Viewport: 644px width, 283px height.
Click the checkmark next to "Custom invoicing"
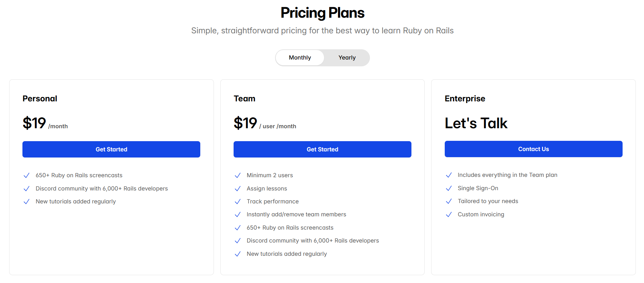point(448,215)
